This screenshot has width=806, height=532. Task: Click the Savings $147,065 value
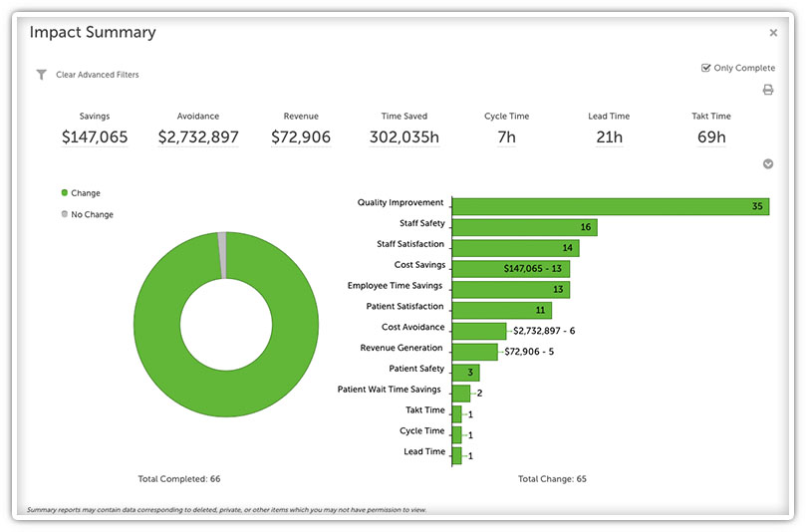click(95, 137)
